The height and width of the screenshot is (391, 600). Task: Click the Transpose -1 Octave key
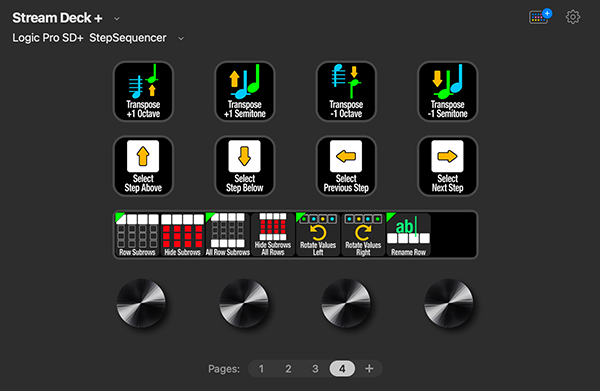tap(346, 91)
